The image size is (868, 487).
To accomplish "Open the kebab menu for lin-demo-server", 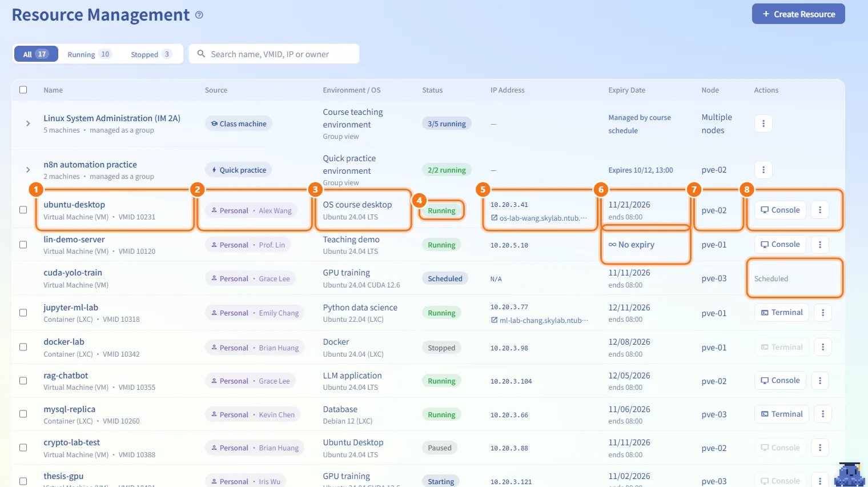I will pyautogui.click(x=820, y=245).
